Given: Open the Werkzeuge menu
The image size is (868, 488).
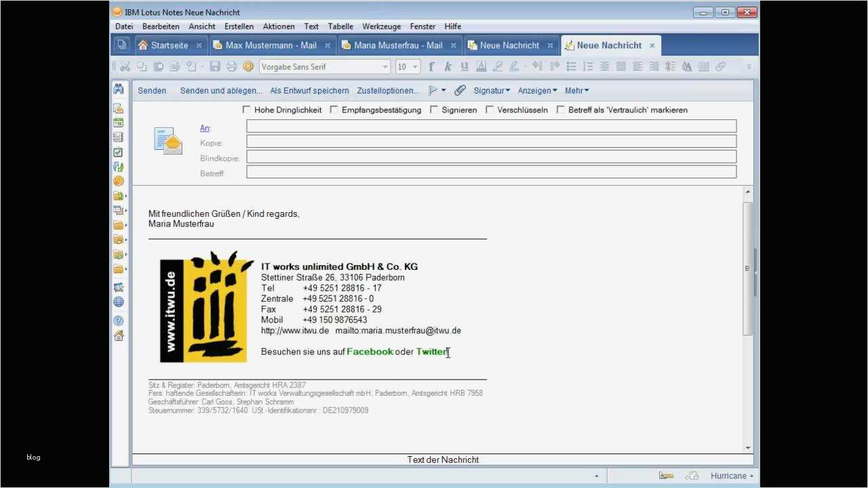Looking at the screenshot, I should [381, 26].
